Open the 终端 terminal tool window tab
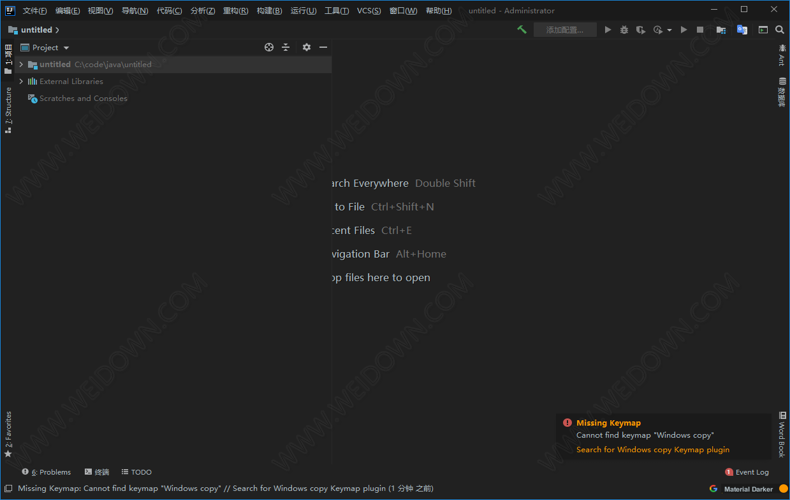 pos(97,472)
